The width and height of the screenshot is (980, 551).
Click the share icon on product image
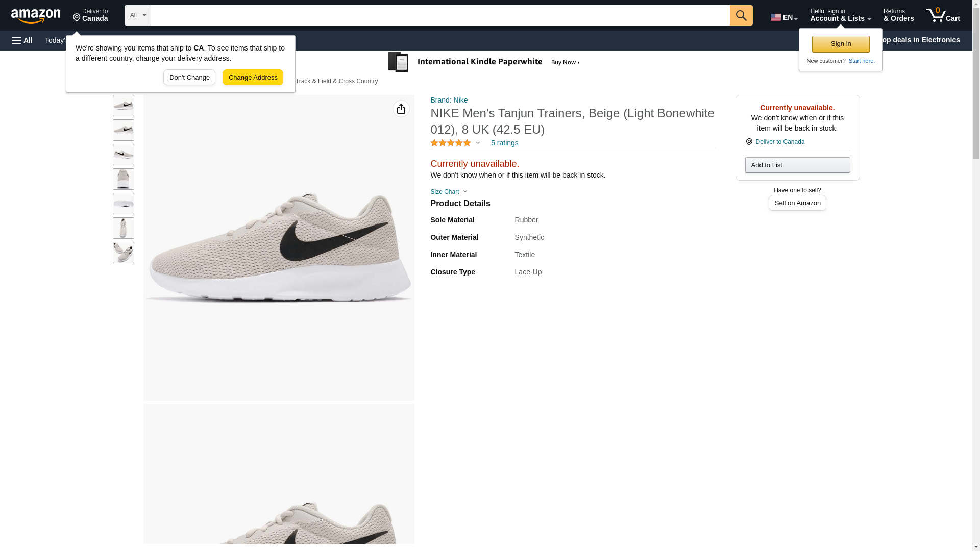pyautogui.click(x=401, y=109)
